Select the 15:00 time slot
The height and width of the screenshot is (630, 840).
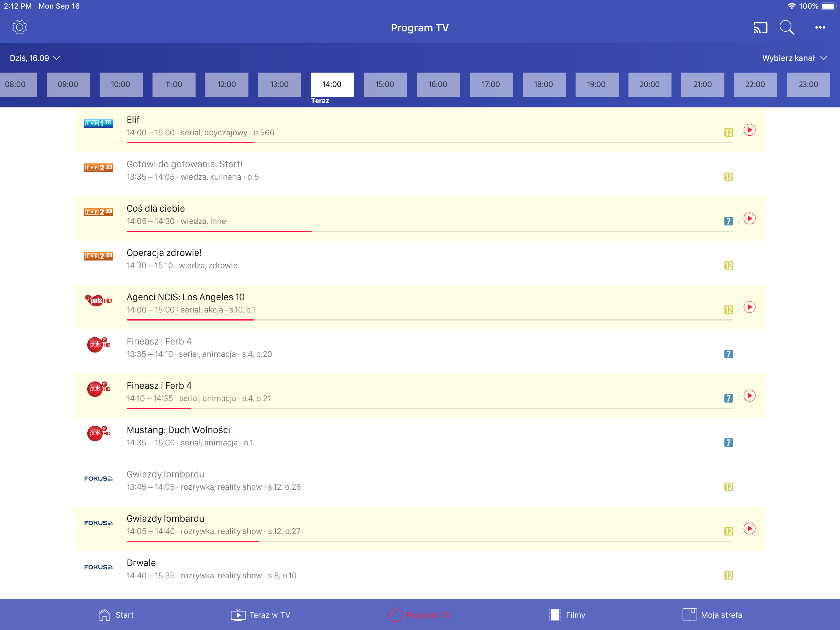coord(385,84)
